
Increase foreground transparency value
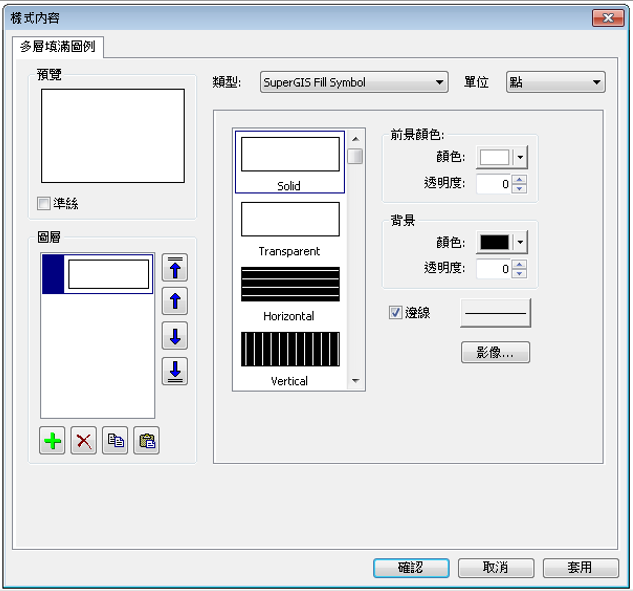tap(520, 179)
